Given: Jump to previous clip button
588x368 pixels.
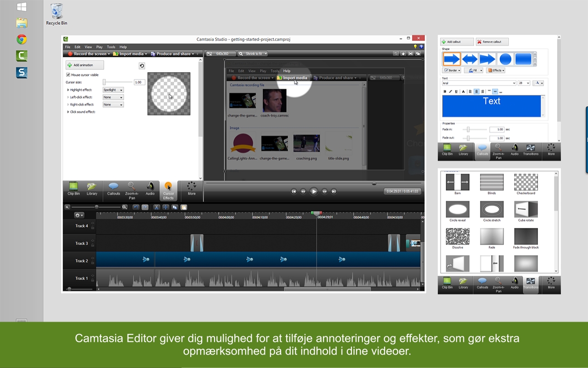Looking at the screenshot, I should pos(294,191).
